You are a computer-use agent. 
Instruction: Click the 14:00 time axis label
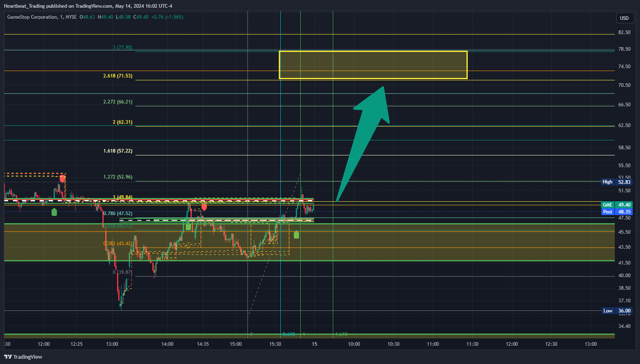[167, 344]
